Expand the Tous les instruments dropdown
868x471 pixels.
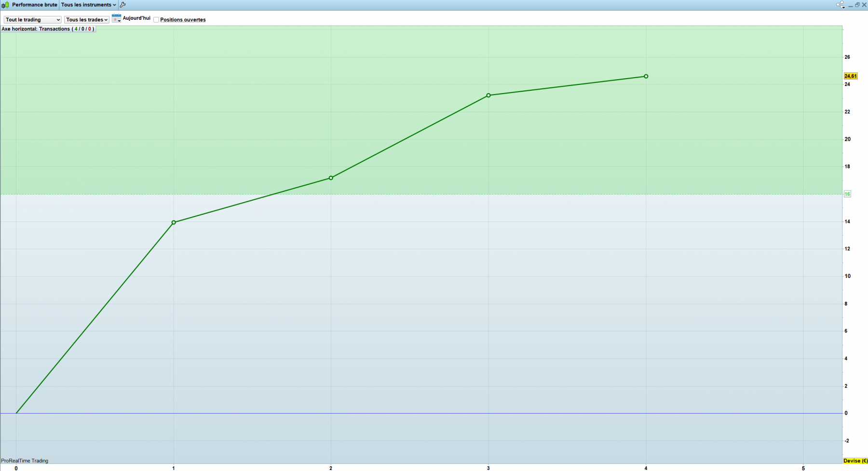89,5
